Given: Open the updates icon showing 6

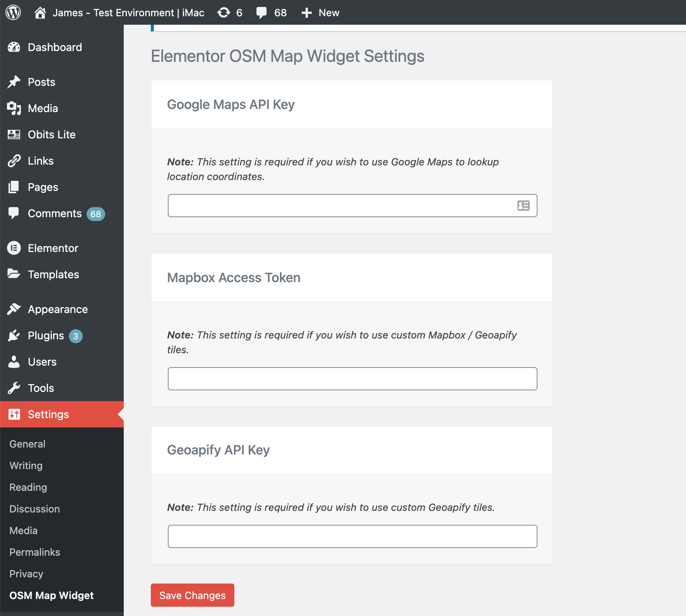Looking at the screenshot, I should click(x=224, y=13).
